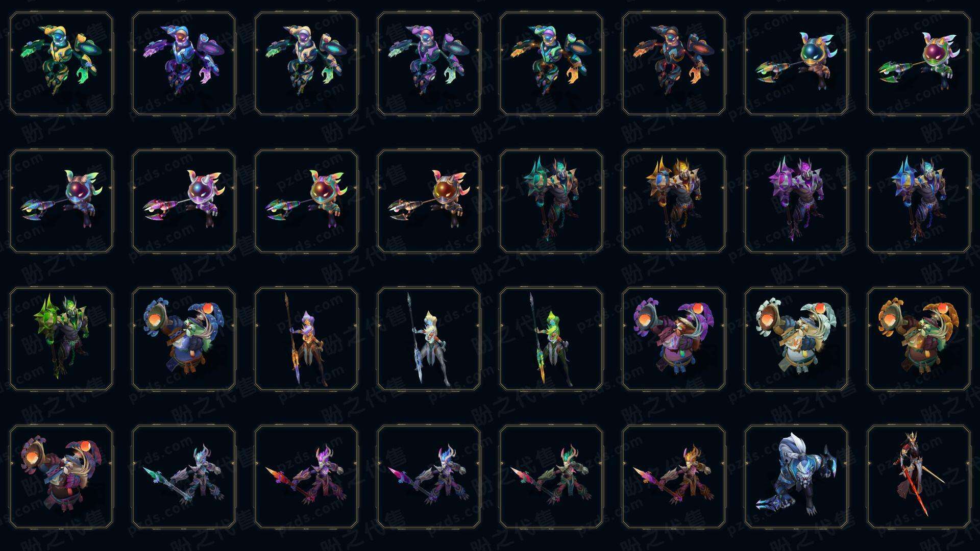Select the silver-teal horned lancer chroma
Image resolution: width=980 pixels, height=551 pixels.
184,477
